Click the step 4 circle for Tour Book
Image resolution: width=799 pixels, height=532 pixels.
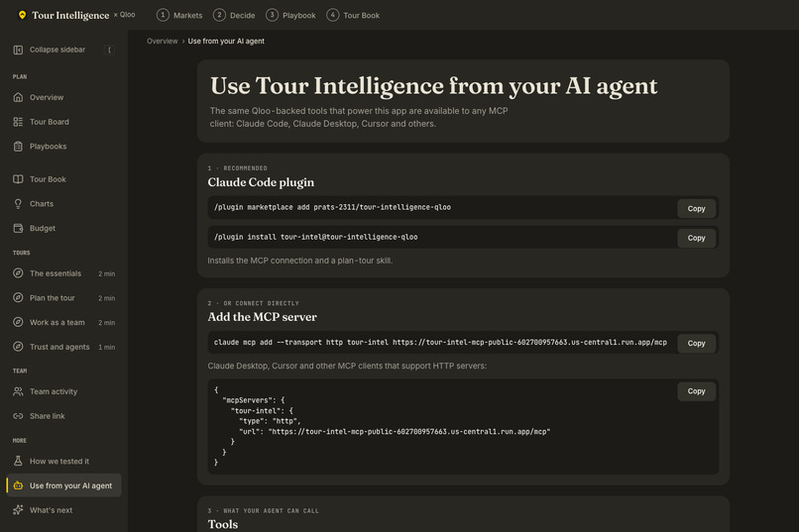333,15
